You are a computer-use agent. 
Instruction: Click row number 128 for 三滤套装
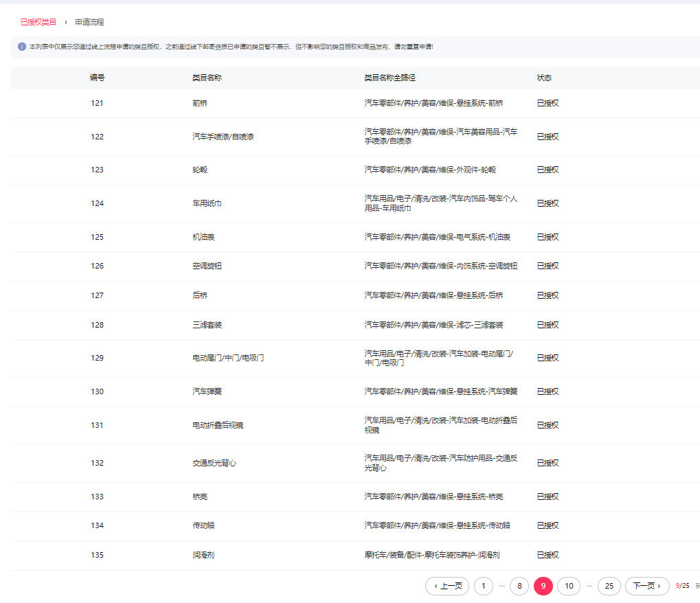[x=97, y=324]
